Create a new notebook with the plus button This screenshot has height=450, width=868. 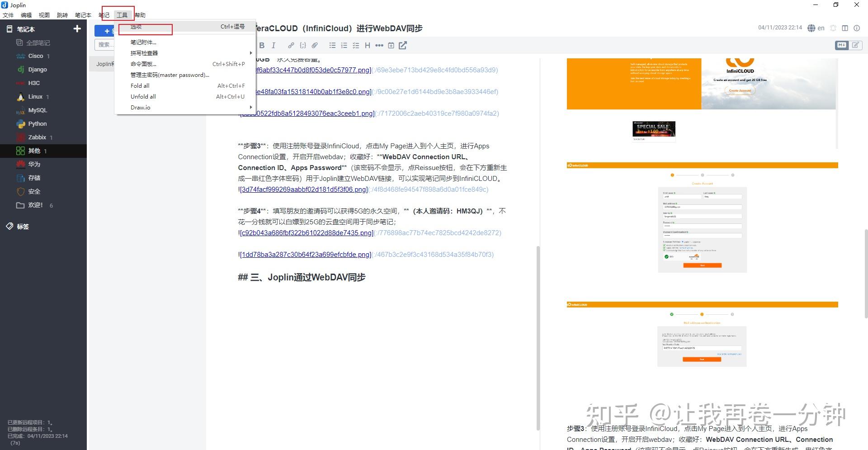click(x=77, y=28)
